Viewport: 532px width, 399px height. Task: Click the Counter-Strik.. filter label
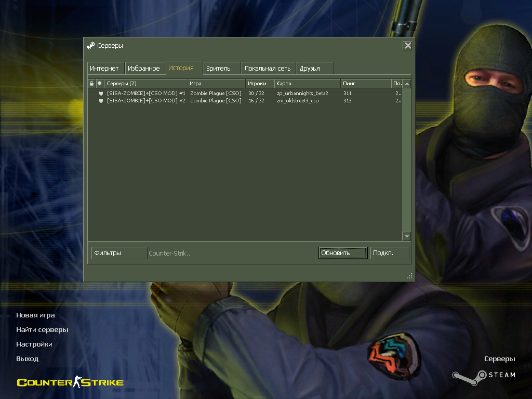pos(169,254)
